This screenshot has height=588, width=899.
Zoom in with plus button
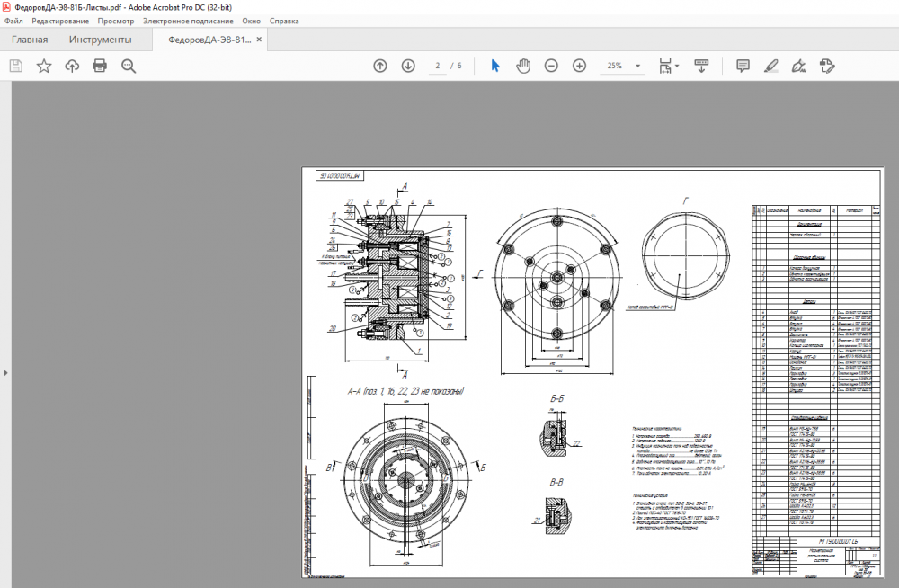pos(580,66)
